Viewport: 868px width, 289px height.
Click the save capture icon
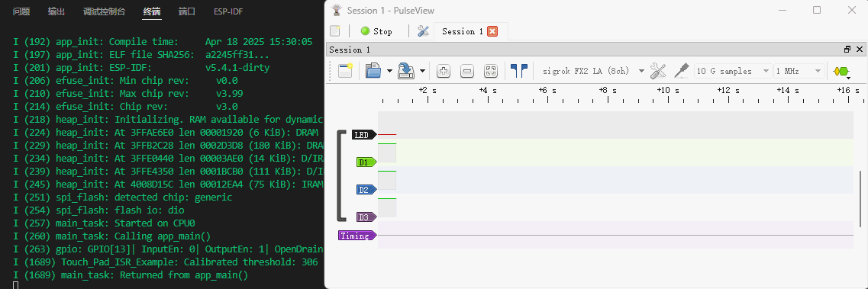click(407, 71)
